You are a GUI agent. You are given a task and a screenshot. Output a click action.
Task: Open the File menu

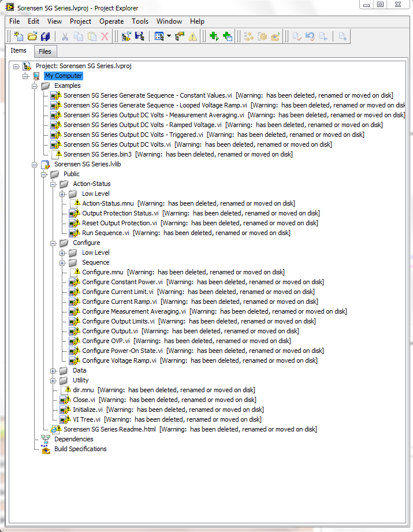tap(14, 21)
